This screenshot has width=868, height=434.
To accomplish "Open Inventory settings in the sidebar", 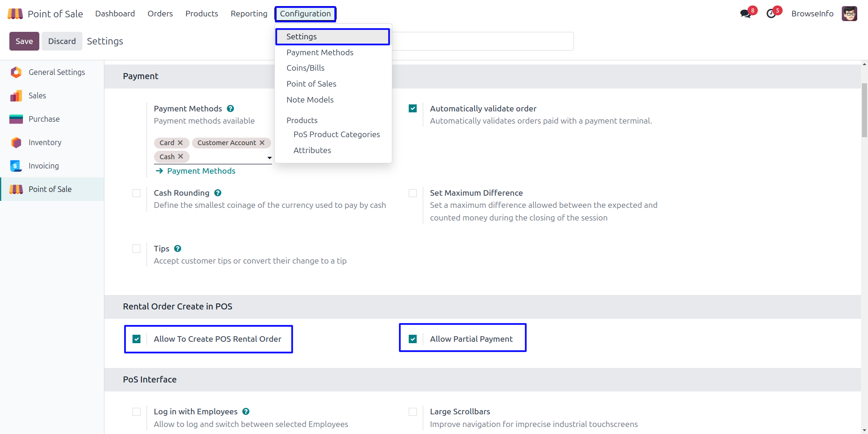I will (x=45, y=142).
